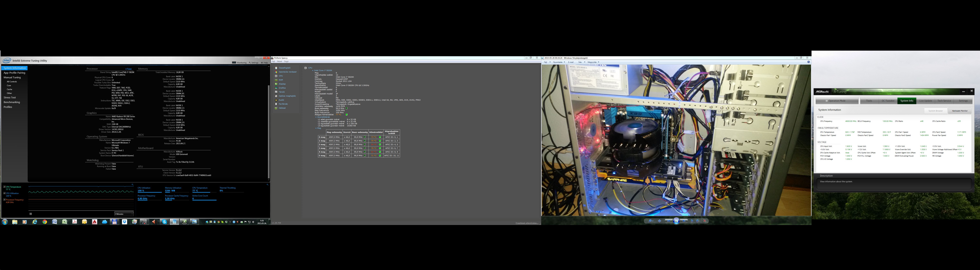The width and height of the screenshot is (980, 270).
Task: Open XTU Settings button
Action: pyautogui.click(x=254, y=63)
